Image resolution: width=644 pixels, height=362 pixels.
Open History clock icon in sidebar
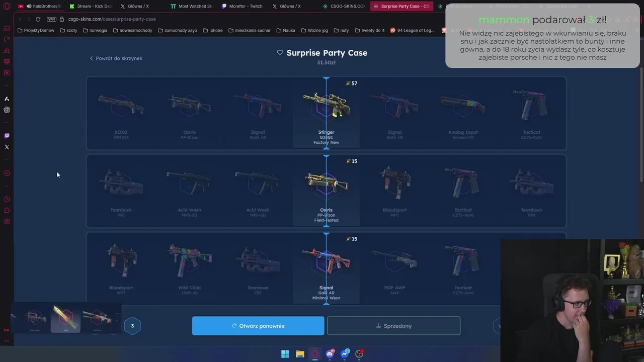pos(7,200)
